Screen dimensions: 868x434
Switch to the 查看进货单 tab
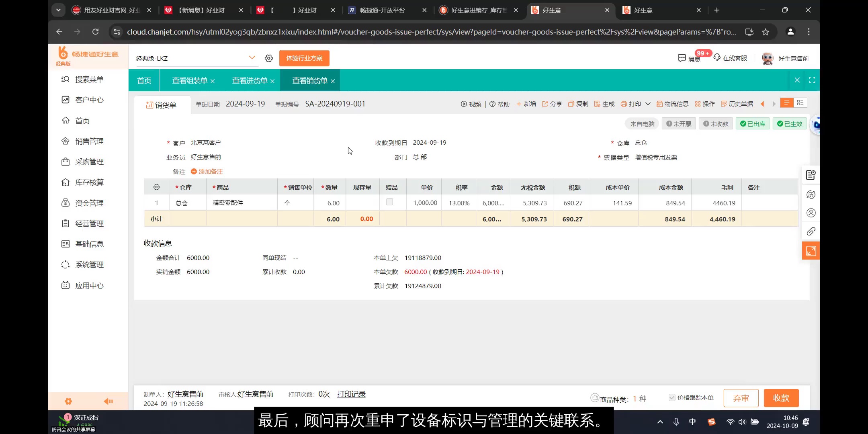[x=249, y=80]
